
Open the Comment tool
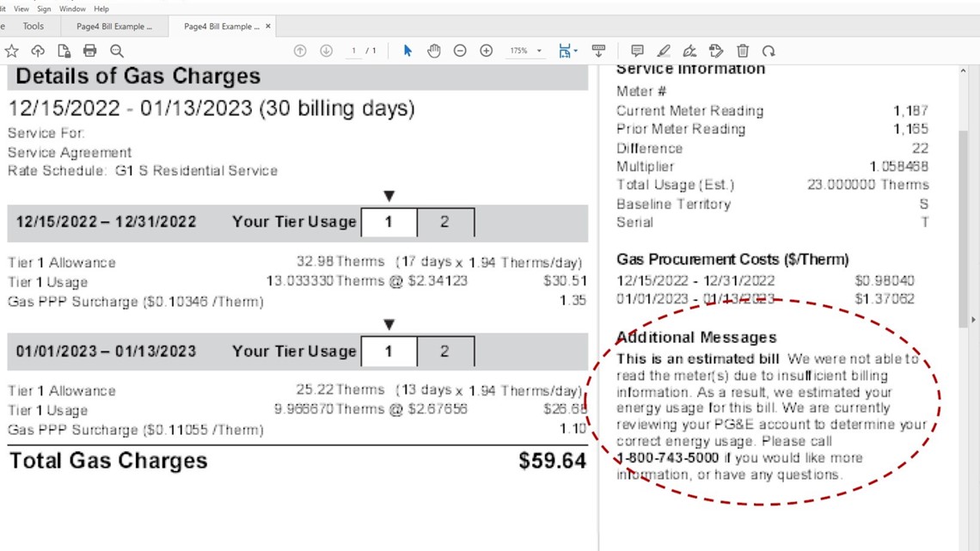click(x=637, y=51)
